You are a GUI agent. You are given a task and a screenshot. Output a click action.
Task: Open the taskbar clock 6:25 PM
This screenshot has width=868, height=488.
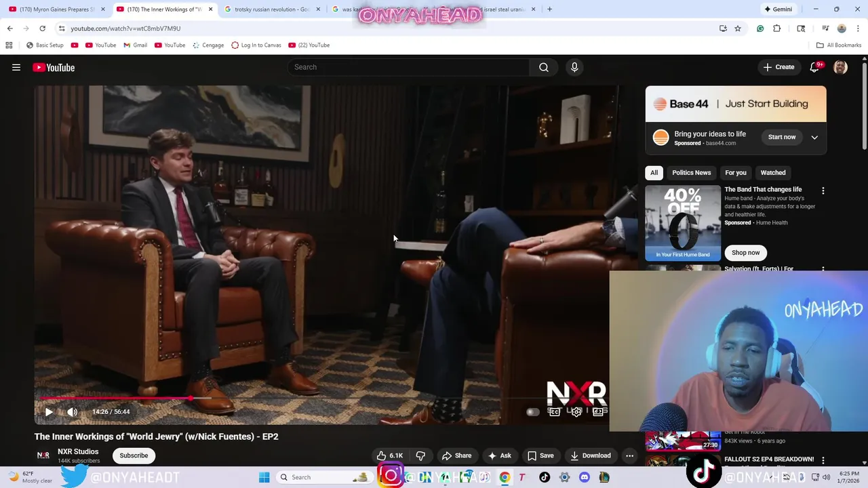848,477
